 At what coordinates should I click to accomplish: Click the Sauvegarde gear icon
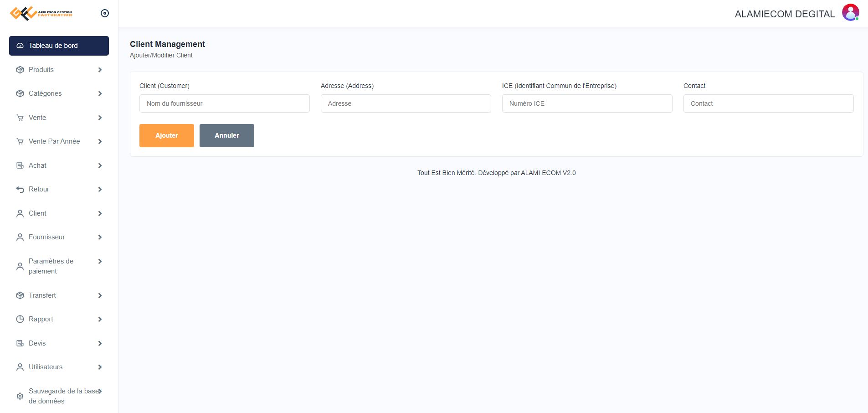tap(20, 396)
